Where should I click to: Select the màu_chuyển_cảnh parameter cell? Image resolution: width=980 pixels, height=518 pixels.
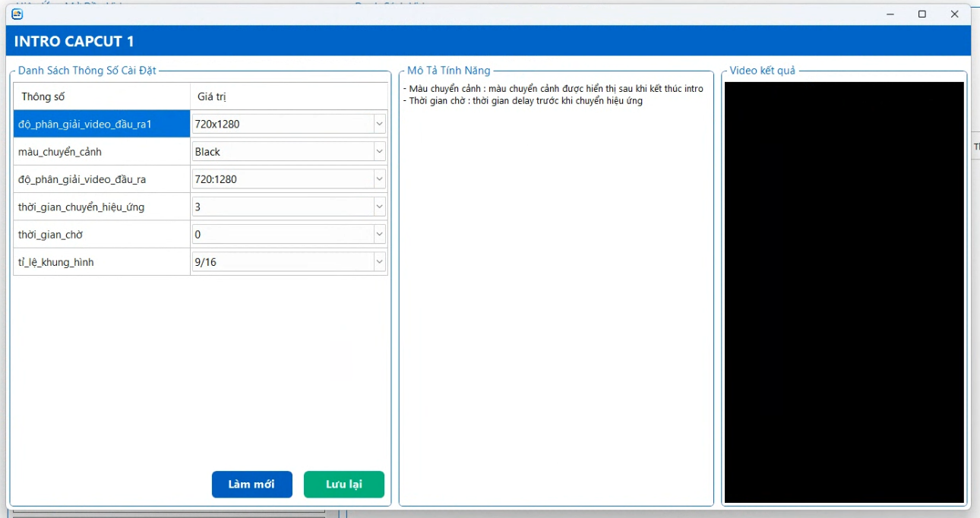pos(102,152)
